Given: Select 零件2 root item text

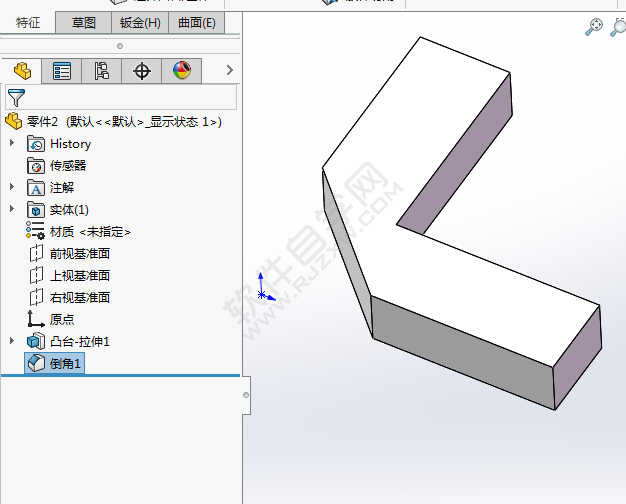Looking at the screenshot, I should 124,121.
